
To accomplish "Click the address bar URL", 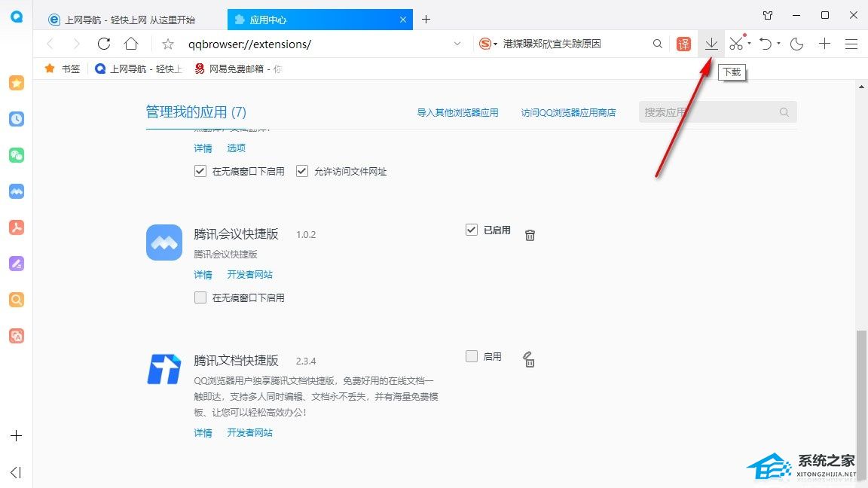I will tap(249, 44).
